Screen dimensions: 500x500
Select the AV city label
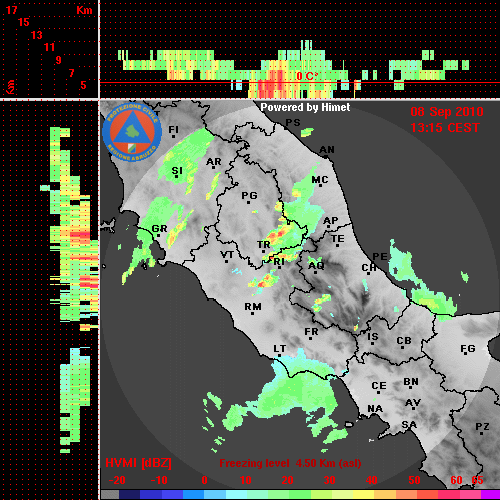coord(413,403)
